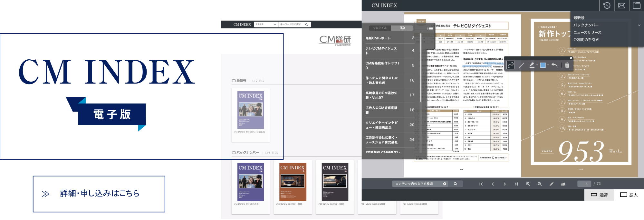The width and height of the screenshot is (644, 220).
Task: Select ご利用の手引き from the folder menu
Action: coord(586,40)
